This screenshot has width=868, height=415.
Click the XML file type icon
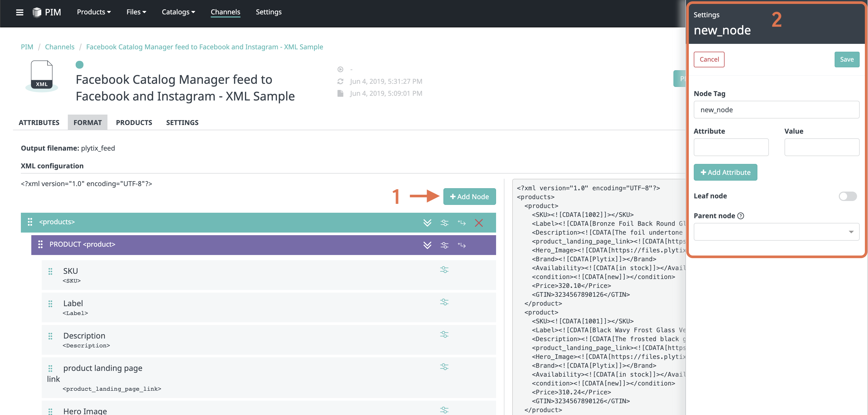coord(42,75)
